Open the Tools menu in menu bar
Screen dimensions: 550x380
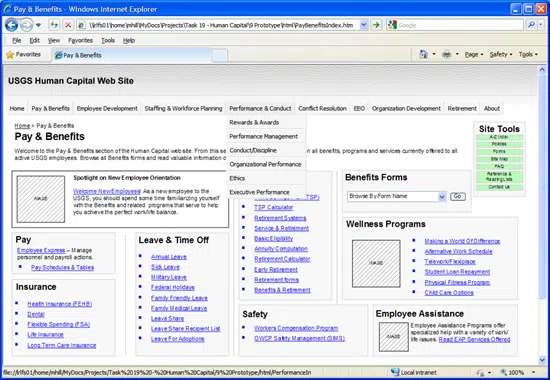coord(108,40)
